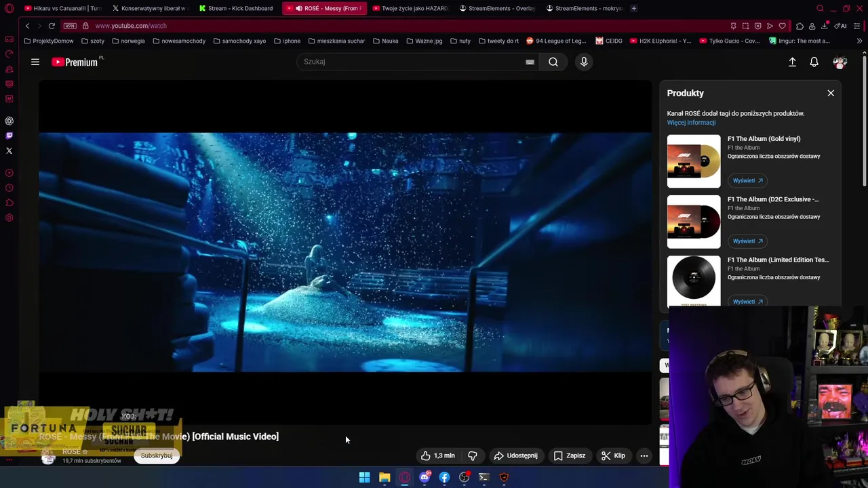
Task: Open the Gold vinyl product thumbnail
Action: pyautogui.click(x=694, y=161)
